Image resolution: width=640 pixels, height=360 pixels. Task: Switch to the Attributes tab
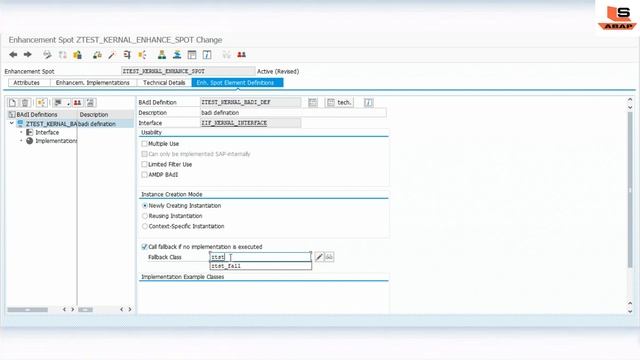point(27,82)
